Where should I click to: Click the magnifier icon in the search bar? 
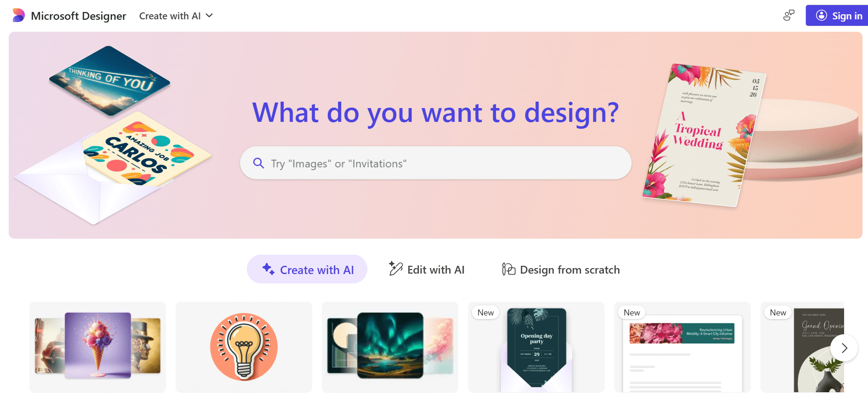(258, 163)
